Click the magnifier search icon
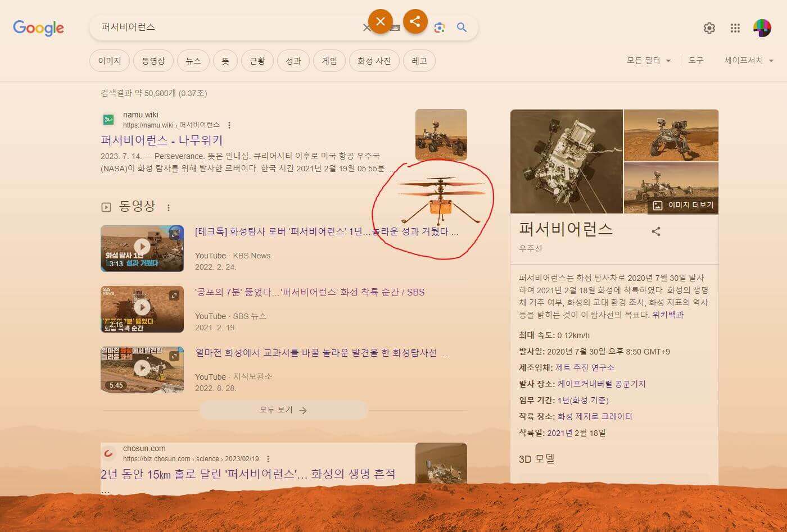 (462, 28)
